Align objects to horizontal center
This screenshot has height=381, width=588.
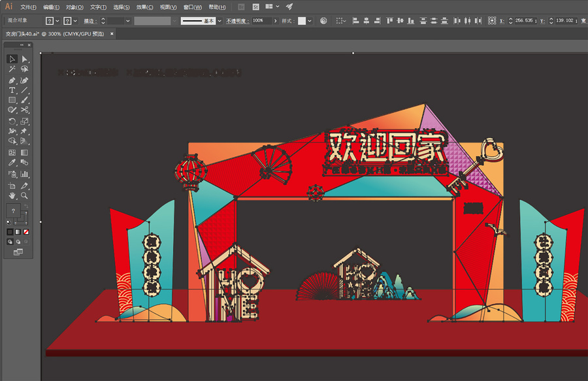(367, 21)
